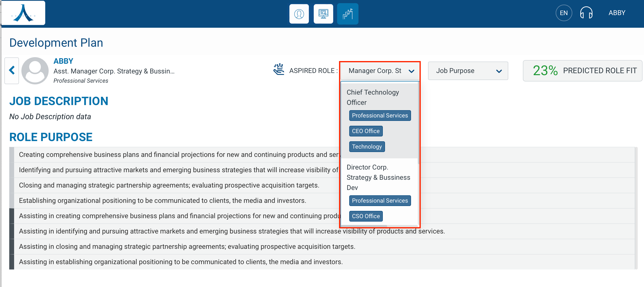The width and height of the screenshot is (644, 287).
Task: Click ABBY's profile avatar picture
Action: 35,71
